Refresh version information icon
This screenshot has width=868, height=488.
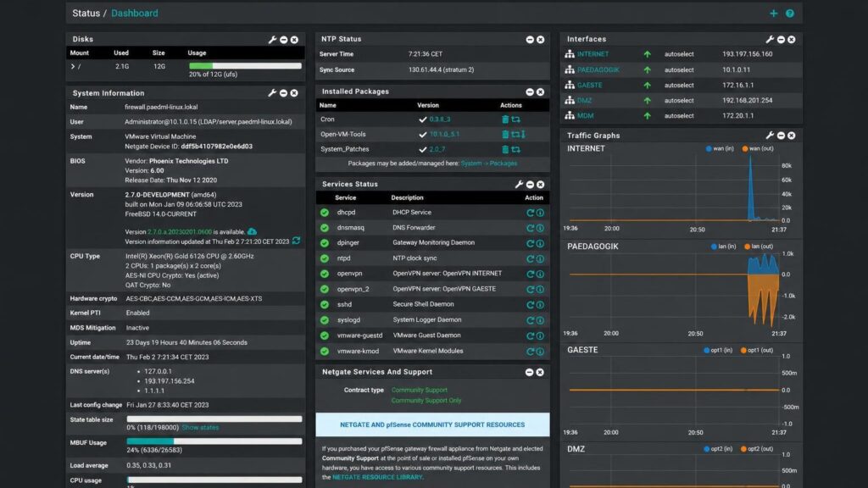pyautogui.click(x=296, y=241)
